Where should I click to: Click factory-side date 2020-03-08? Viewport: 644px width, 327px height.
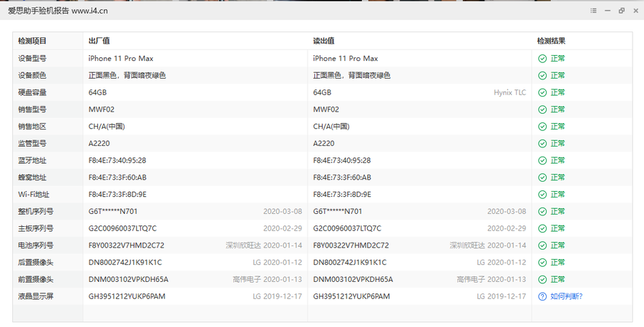pos(283,211)
